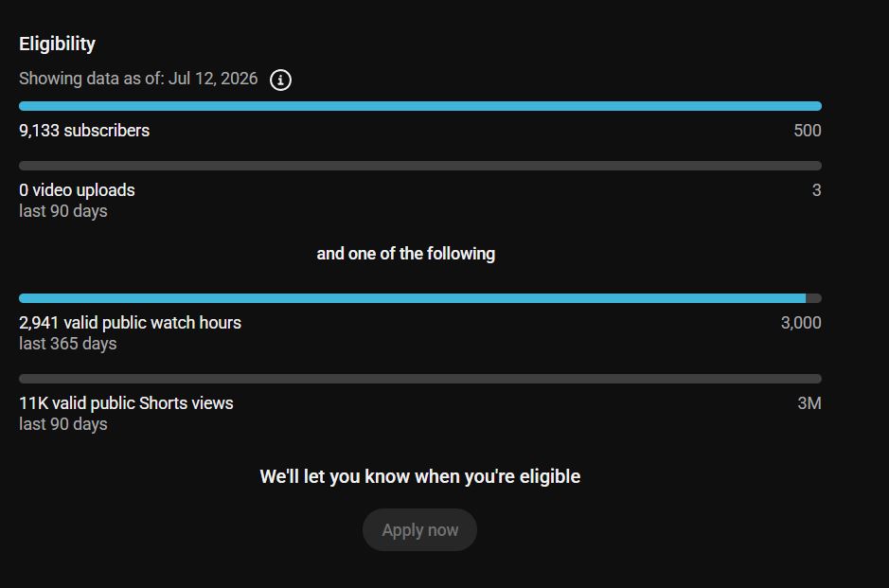
Task: Click the 3 uploads threshold number
Action: (816, 190)
